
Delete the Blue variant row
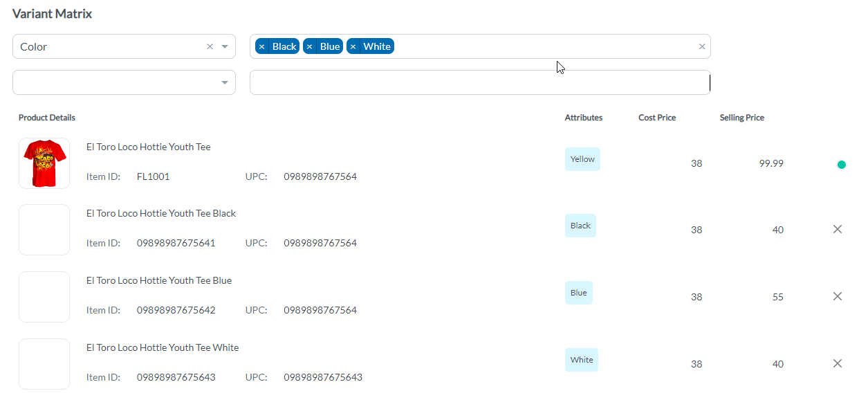point(838,296)
